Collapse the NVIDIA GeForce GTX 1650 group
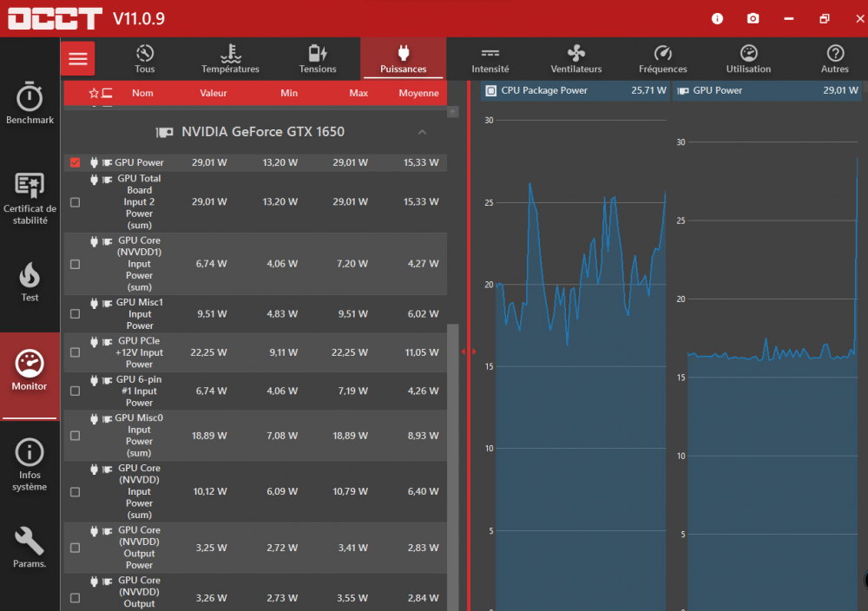Viewport: 868px width, 611px height. tap(422, 132)
